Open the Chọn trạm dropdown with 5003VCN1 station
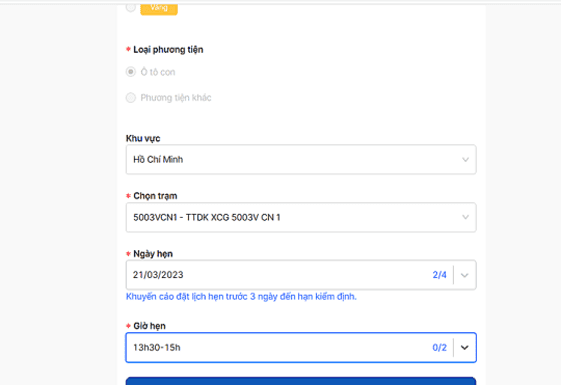Image resolution: width=561 pixels, height=385 pixels. point(301,217)
